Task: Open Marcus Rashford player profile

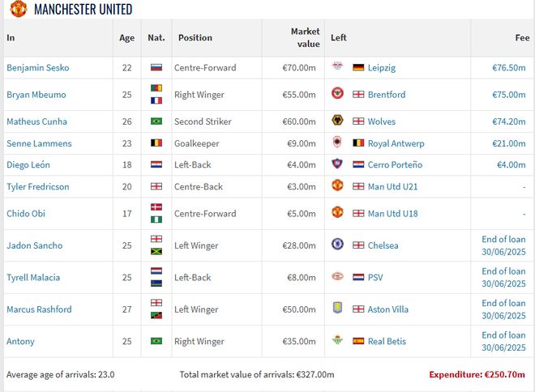Action: (39, 309)
